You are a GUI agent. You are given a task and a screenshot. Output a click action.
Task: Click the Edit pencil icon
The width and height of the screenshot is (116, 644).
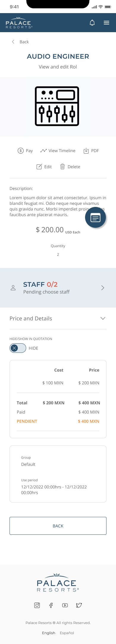pos(39,167)
